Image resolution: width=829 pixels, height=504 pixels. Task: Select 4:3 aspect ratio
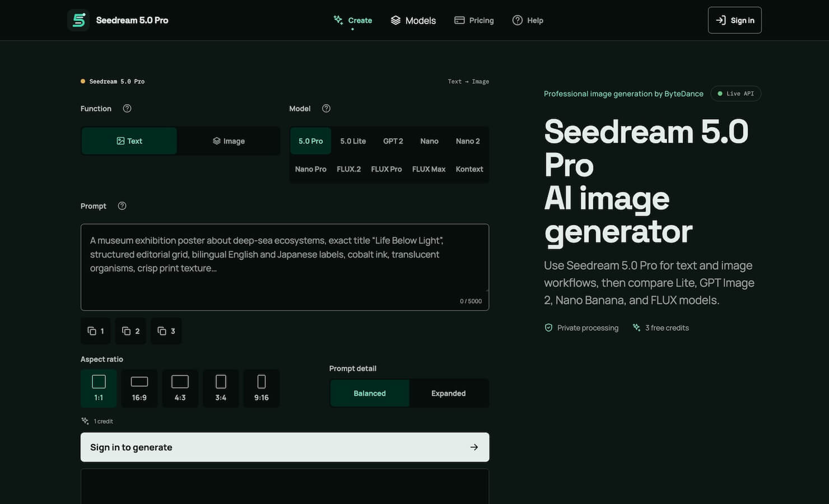tap(180, 388)
